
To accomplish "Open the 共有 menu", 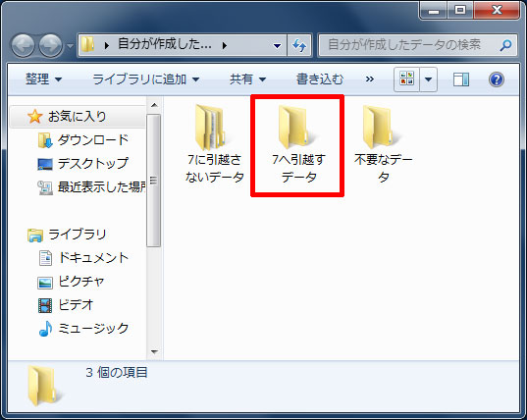I will coord(247,79).
